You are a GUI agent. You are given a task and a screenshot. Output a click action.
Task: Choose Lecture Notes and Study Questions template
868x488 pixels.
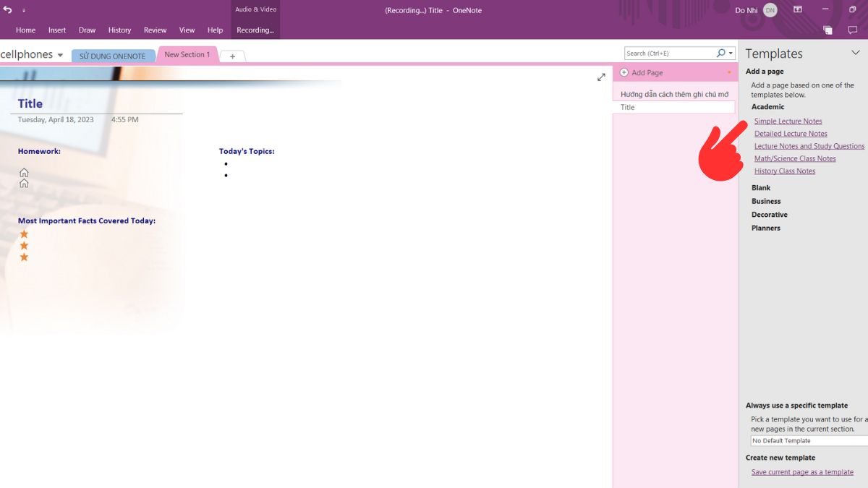pos(809,146)
